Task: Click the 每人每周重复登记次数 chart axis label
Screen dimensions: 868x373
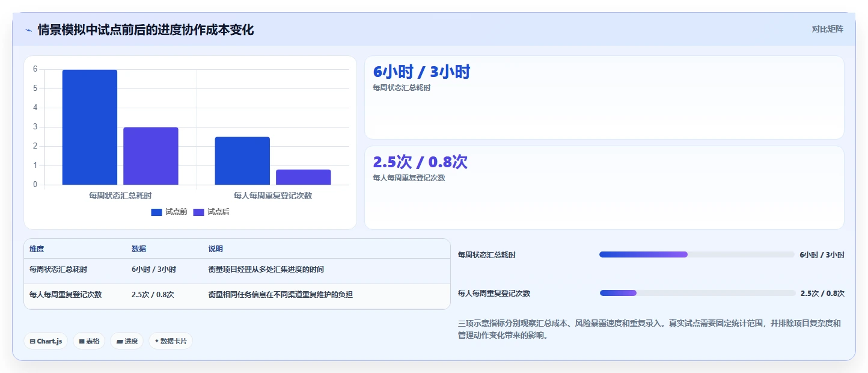Action: click(273, 196)
